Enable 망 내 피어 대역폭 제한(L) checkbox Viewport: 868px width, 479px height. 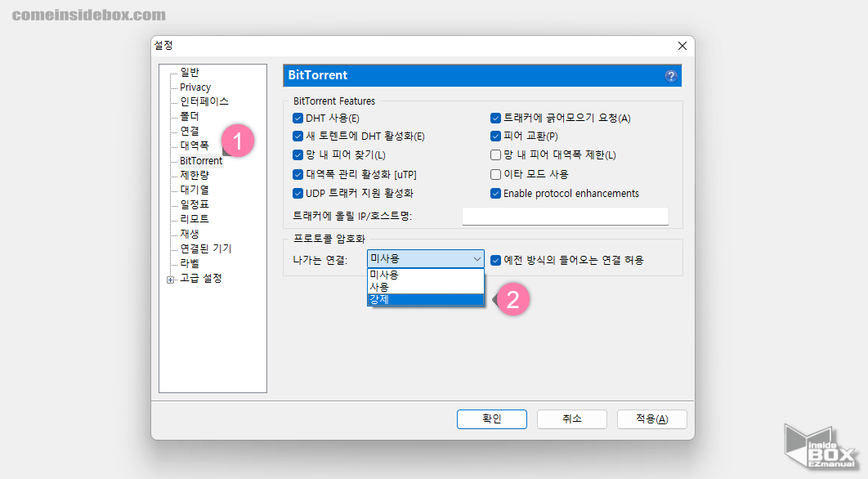[495, 155]
